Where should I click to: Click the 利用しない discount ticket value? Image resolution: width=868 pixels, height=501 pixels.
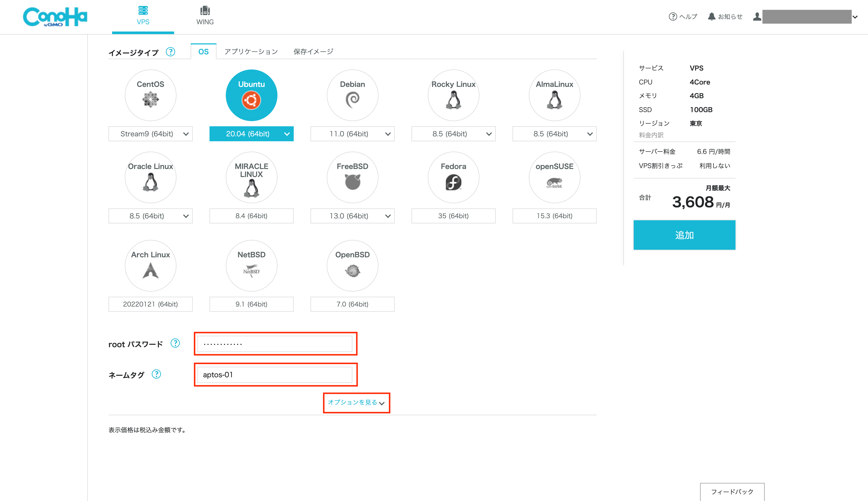pyautogui.click(x=715, y=166)
